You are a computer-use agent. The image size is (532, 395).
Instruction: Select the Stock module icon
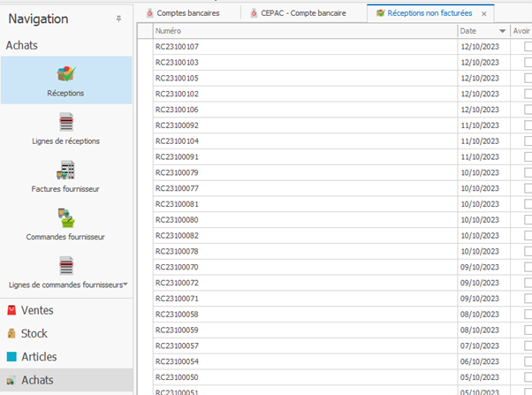[11, 333]
